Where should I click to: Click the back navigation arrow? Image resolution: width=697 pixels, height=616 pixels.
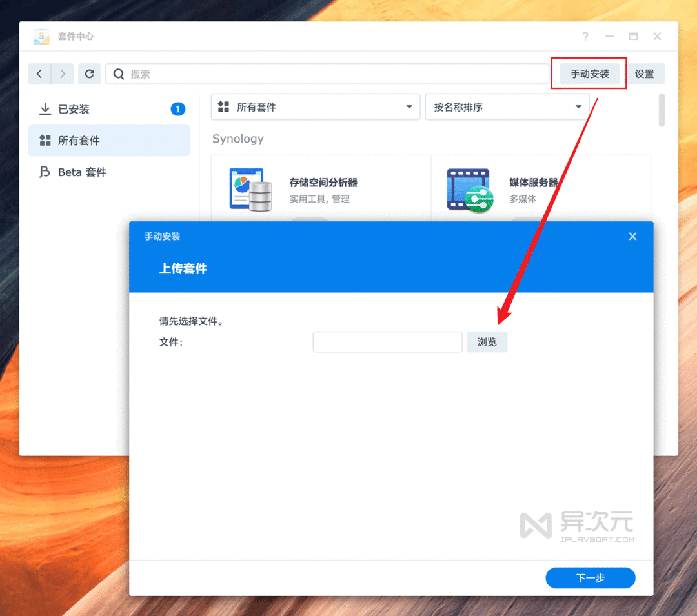pos(39,73)
